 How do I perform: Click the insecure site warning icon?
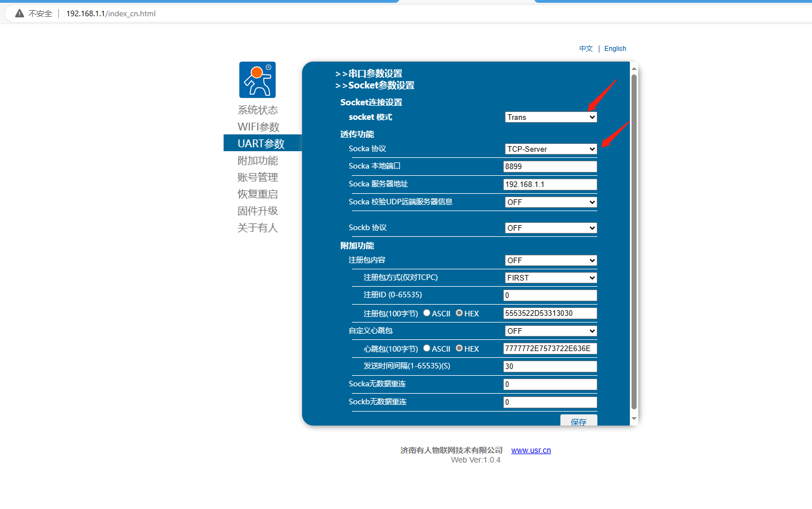coord(20,13)
